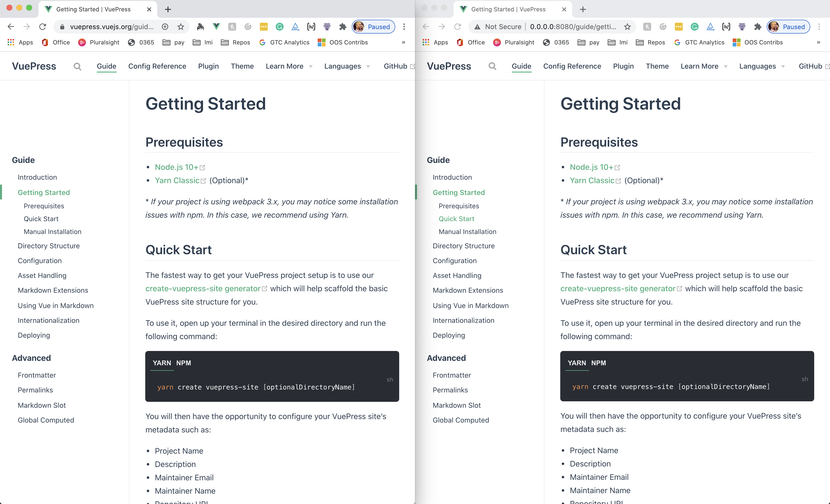Open GitHub link in left navbar
Image resolution: width=830 pixels, height=504 pixels.
399,66
